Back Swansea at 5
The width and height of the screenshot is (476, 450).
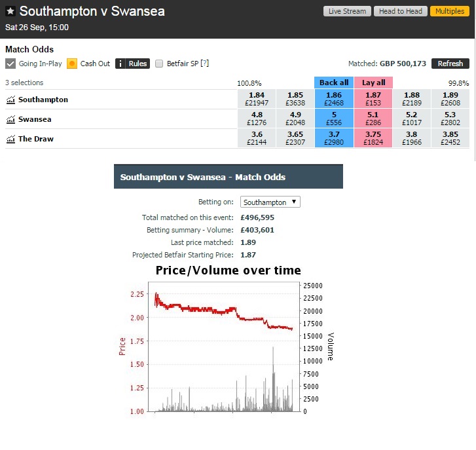coord(334,119)
